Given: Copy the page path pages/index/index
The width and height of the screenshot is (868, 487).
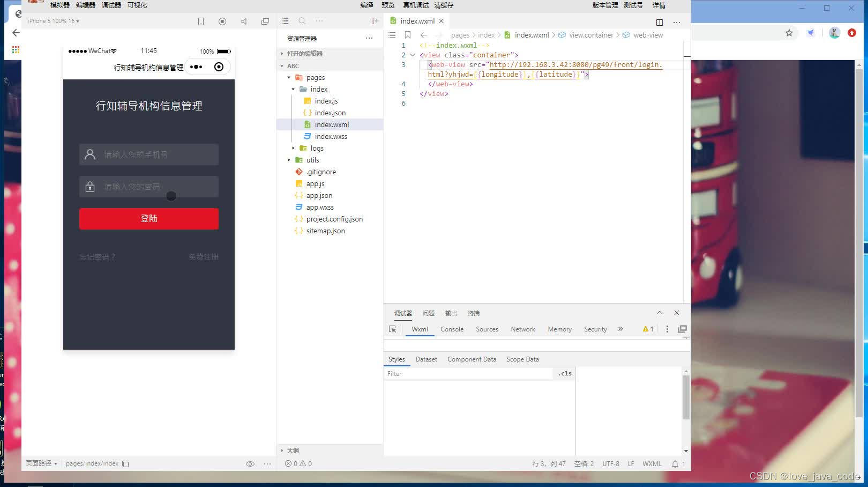Looking at the screenshot, I should [125, 464].
